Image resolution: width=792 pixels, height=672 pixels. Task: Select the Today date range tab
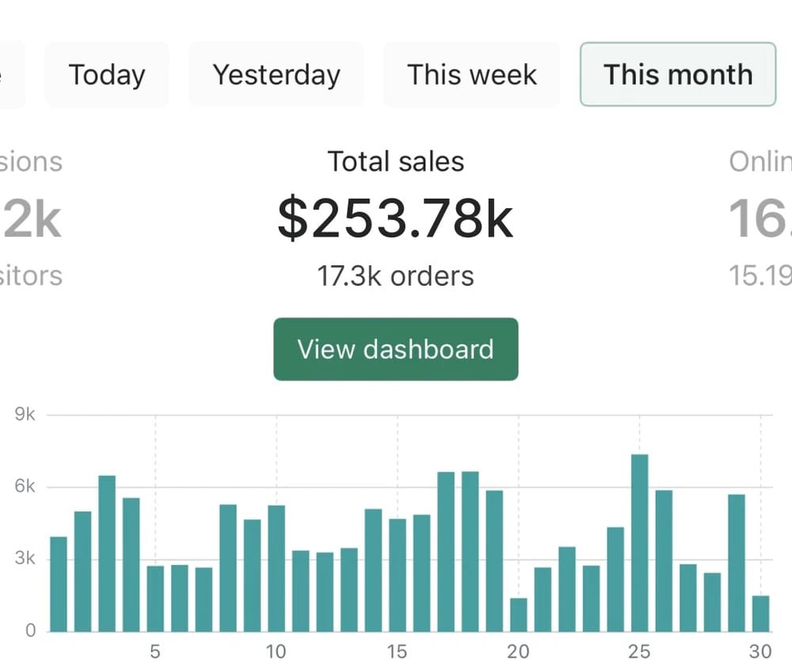click(x=107, y=74)
